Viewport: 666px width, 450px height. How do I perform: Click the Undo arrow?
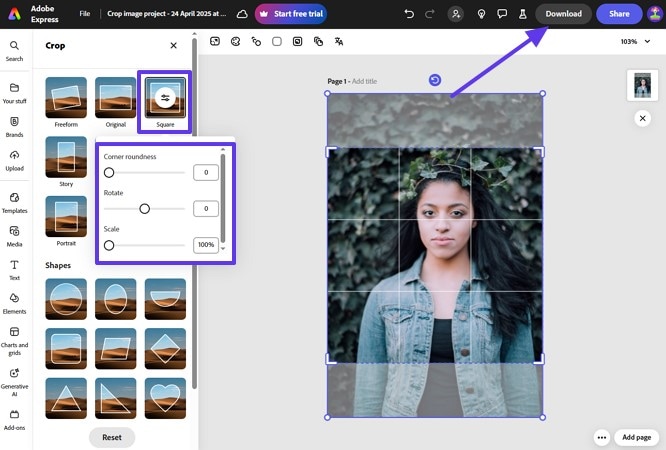coord(408,14)
